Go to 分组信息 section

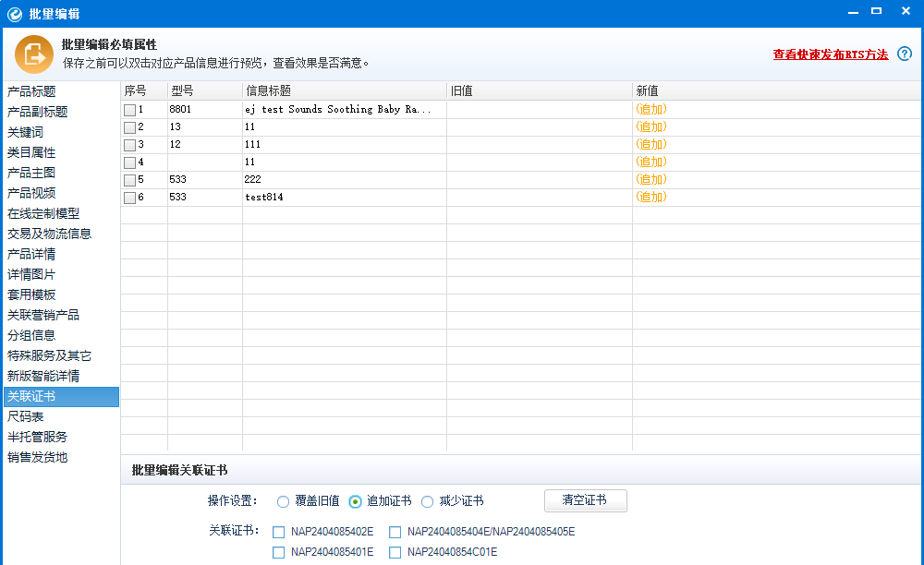[x=31, y=335]
